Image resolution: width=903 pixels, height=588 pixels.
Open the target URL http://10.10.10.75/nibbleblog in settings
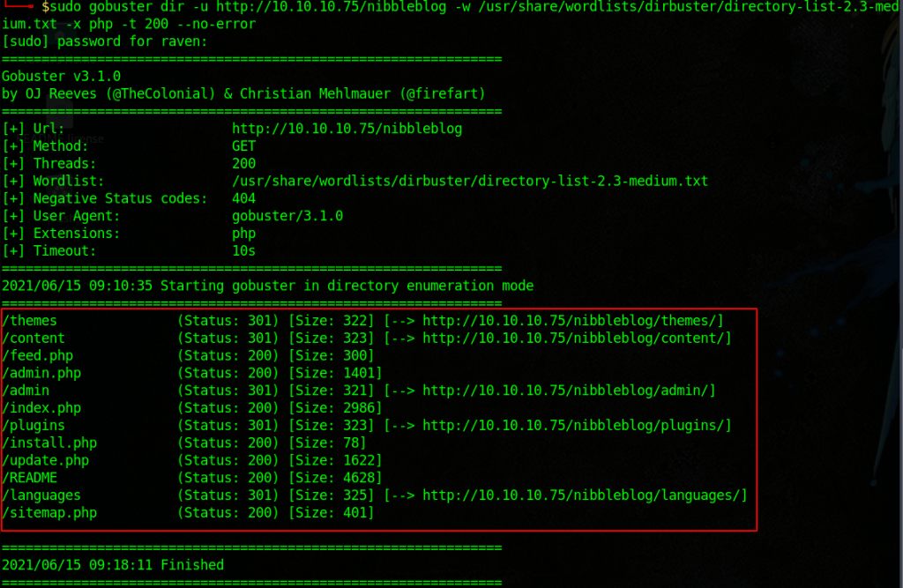[347, 129]
